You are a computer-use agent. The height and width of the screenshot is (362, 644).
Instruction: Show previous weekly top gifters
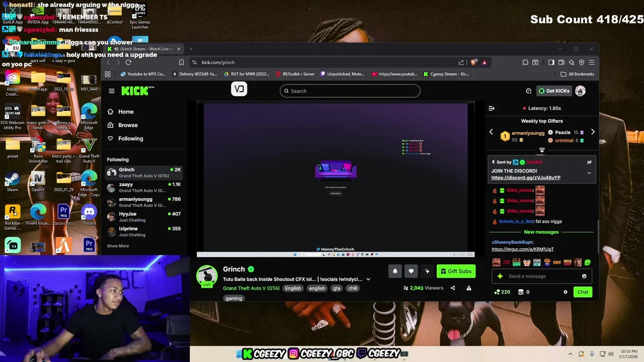(x=491, y=132)
